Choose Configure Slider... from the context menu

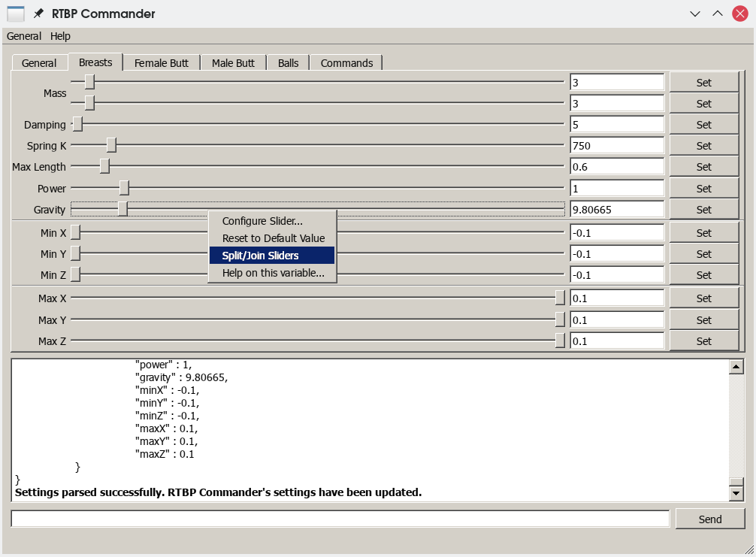pyautogui.click(x=272, y=221)
